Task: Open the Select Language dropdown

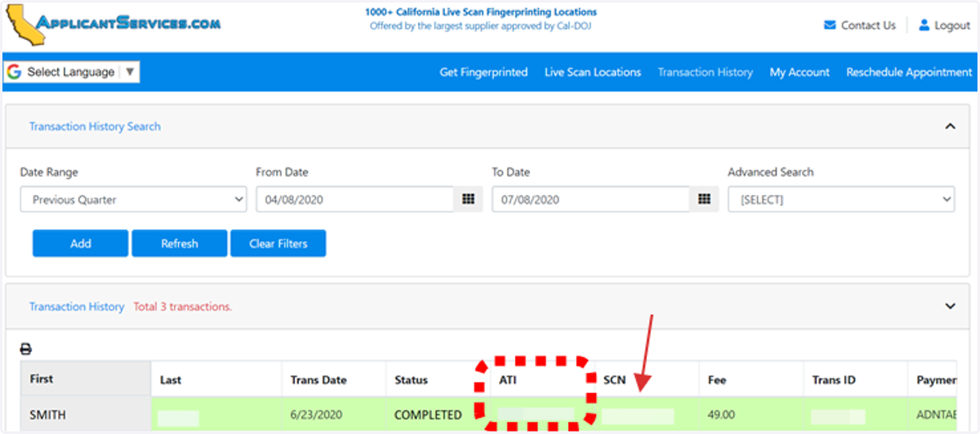Action: tap(71, 72)
